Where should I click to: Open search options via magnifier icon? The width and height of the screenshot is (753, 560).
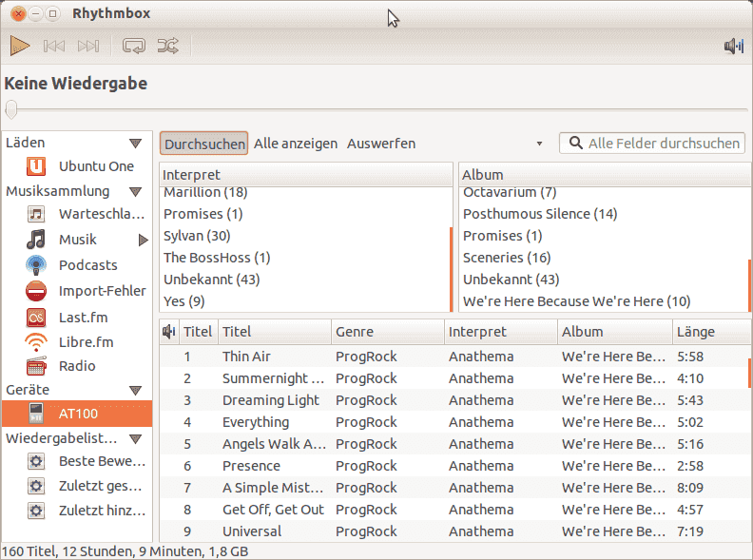[575, 144]
